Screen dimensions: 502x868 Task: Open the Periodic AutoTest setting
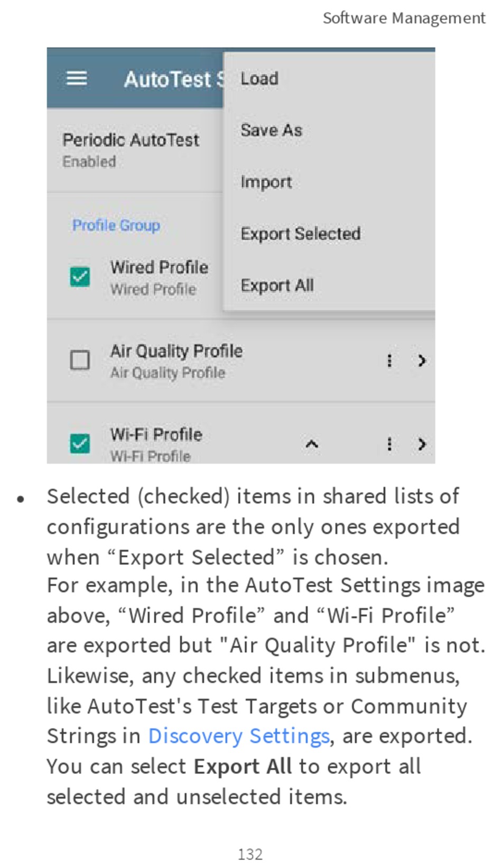[135, 150]
